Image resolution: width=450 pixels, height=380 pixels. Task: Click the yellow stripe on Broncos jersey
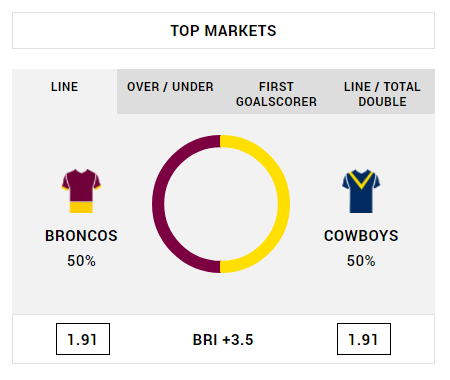click(81, 207)
